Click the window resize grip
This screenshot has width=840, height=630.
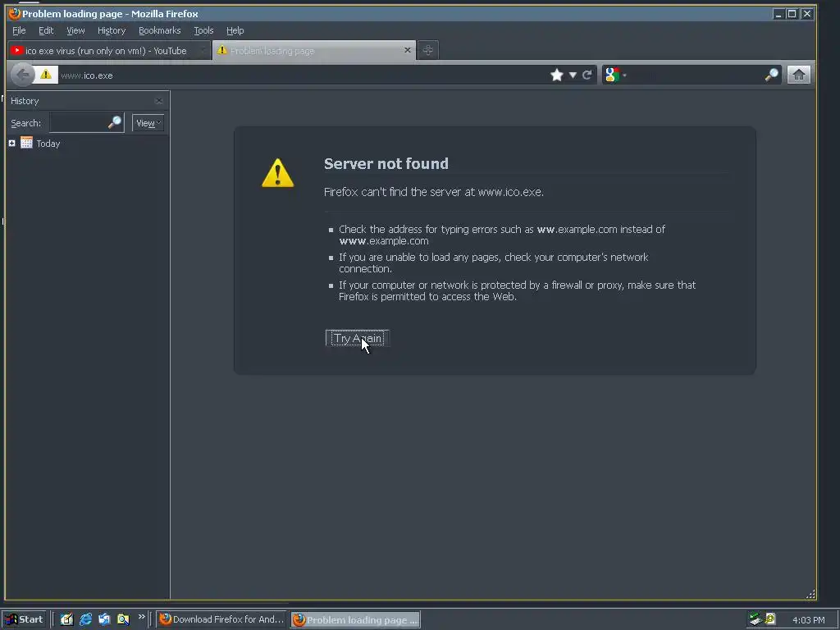coord(810,594)
